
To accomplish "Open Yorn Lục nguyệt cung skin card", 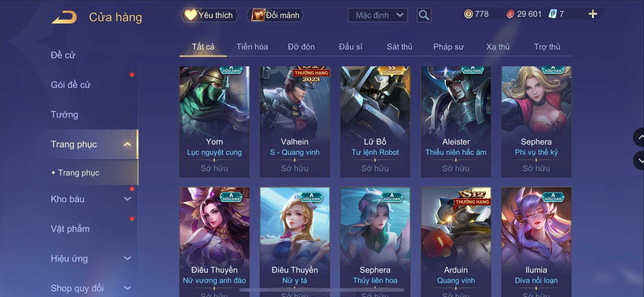I will (214, 122).
